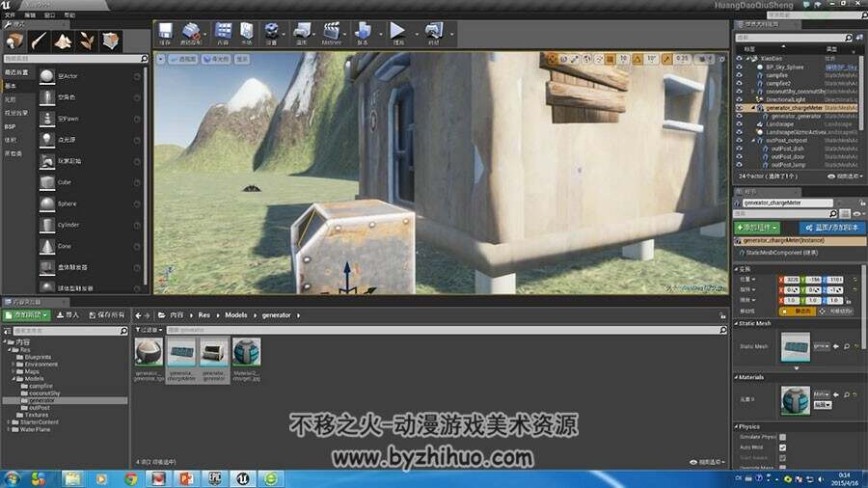Select the Place mode icon in Modes panel
The width and height of the screenshot is (868, 488).
[x=14, y=41]
